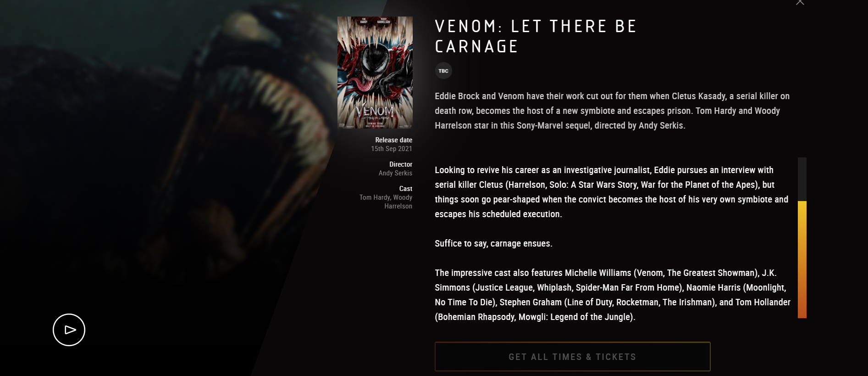Close the movie details overlay
This screenshot has width=868, height=376.
click(800, 2)
